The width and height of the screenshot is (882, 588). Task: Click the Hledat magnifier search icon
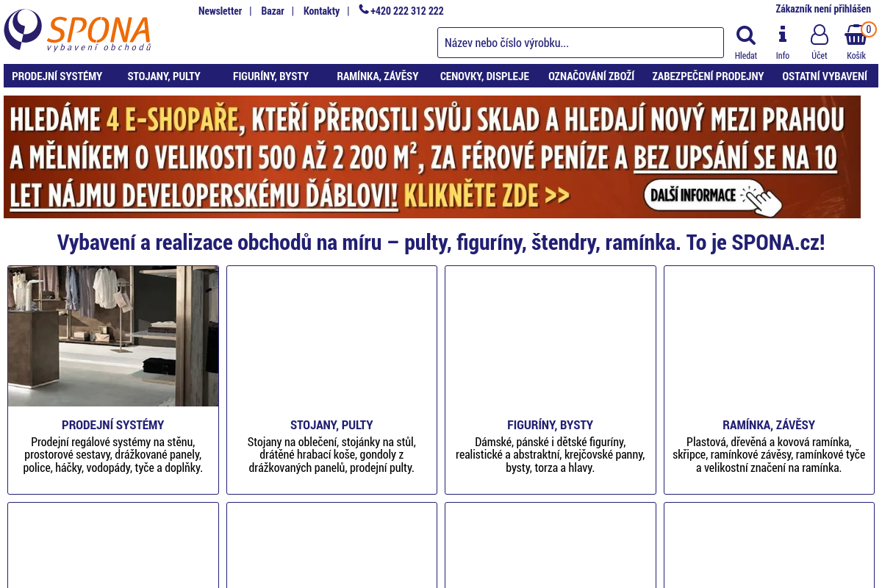(x=746, y=35)
